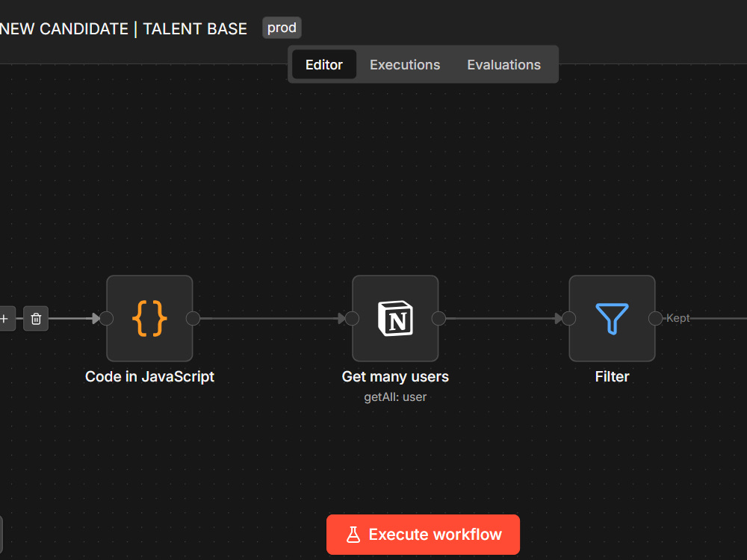Click the Kept output label on Filter

[678, 318]
